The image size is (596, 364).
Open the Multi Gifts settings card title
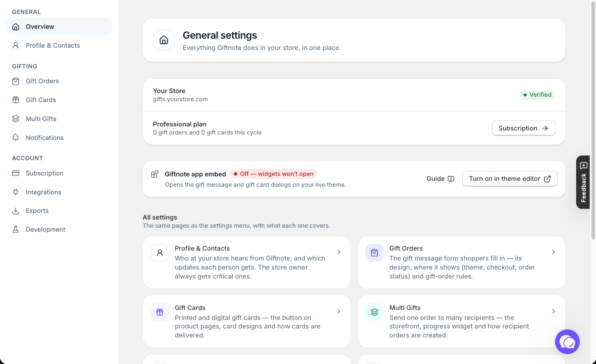pyautogui.click(x=405, y=308)
